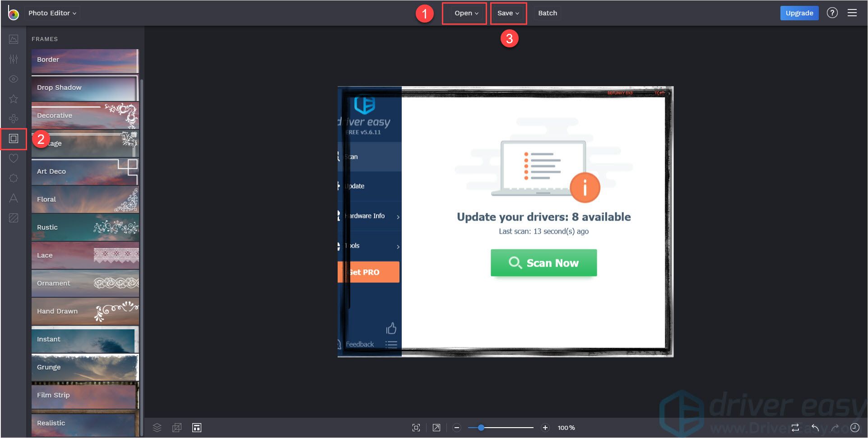Open the history clock icon

tap(855, 428)
